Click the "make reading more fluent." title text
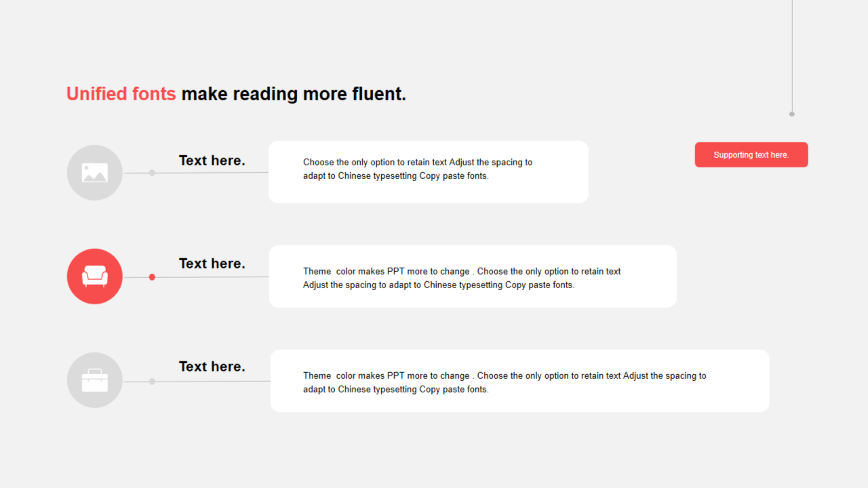Image resolution: width=868 pixels, height=488 pixels. [294, 94]
